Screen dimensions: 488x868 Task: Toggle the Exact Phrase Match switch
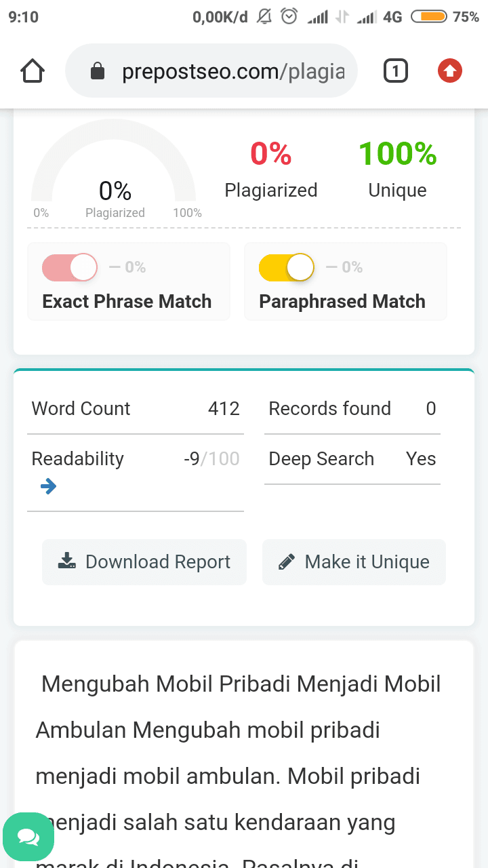click(70, 267)
